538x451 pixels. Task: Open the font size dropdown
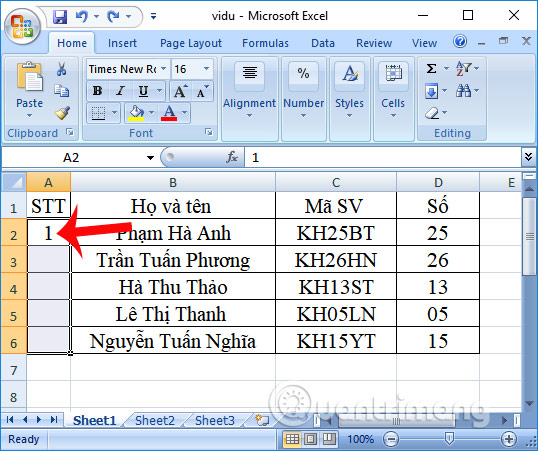[x=207, y=69]
